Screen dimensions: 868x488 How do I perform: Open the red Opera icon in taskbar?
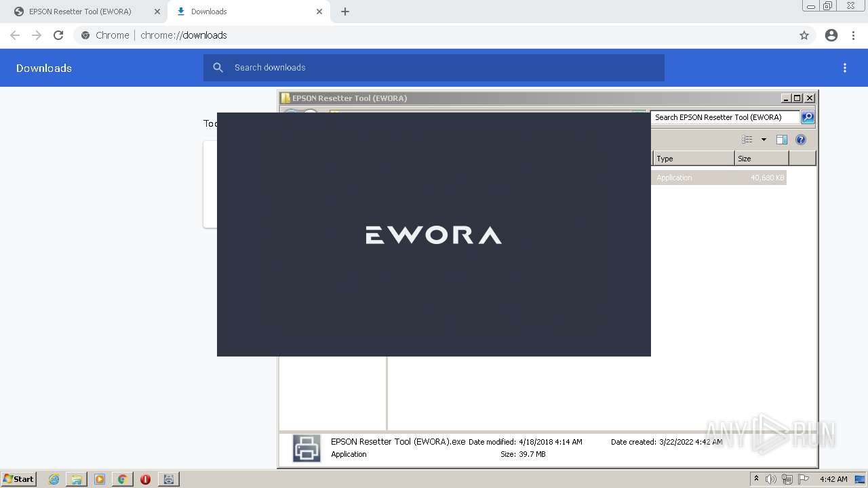click(145, 479)
